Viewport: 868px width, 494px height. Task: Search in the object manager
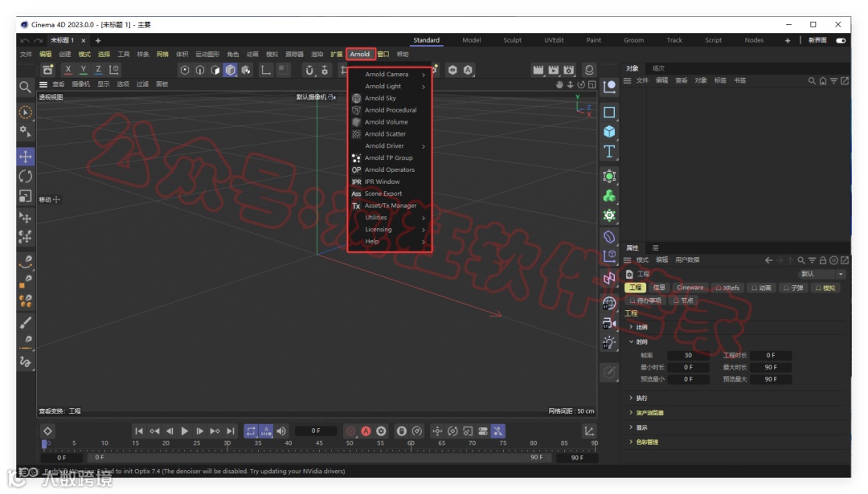coord(812,81)
